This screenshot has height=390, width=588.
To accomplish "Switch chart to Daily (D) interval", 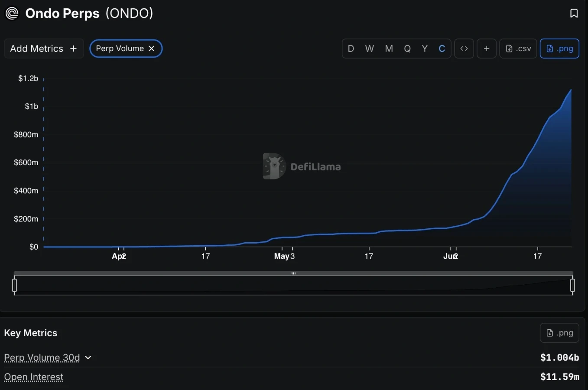I will pos(351,49).
